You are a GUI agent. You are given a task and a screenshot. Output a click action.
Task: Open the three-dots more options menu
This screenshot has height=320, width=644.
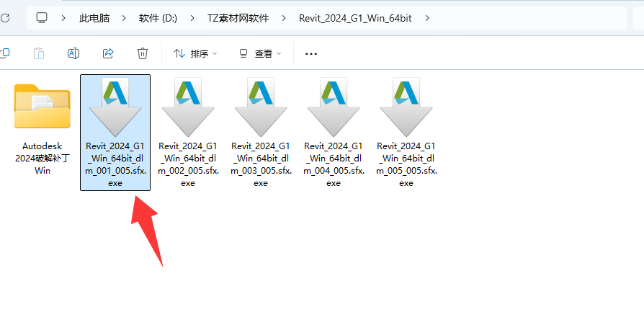tap(311, 54)
